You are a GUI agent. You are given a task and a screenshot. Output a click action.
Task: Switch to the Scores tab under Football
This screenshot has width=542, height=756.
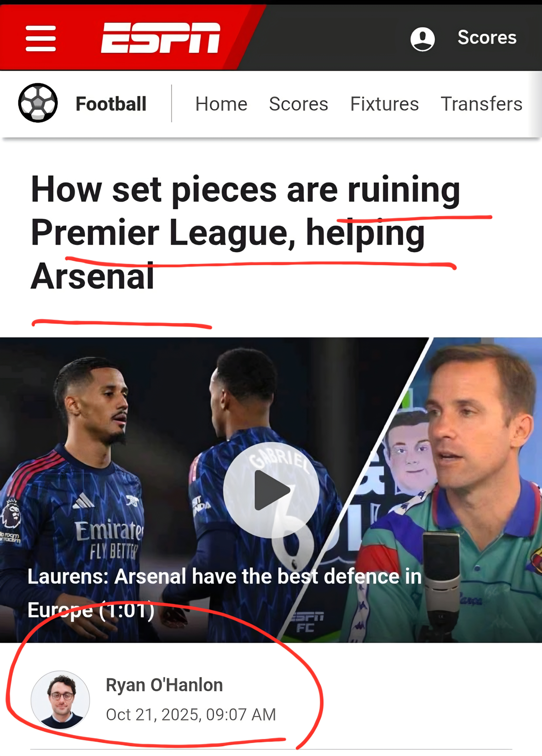298,104
